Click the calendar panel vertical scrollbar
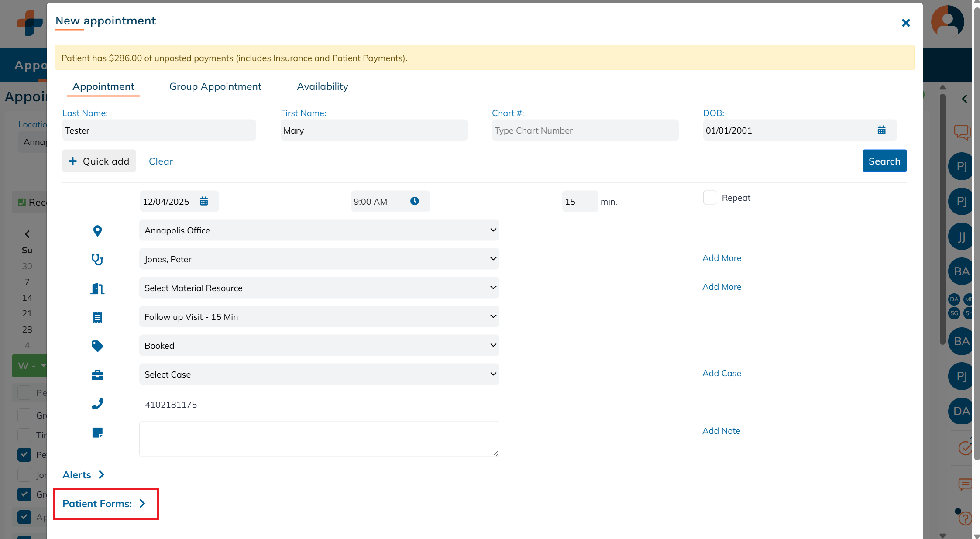The height and width of the screenshot is (539, 980). pos(942,218)
